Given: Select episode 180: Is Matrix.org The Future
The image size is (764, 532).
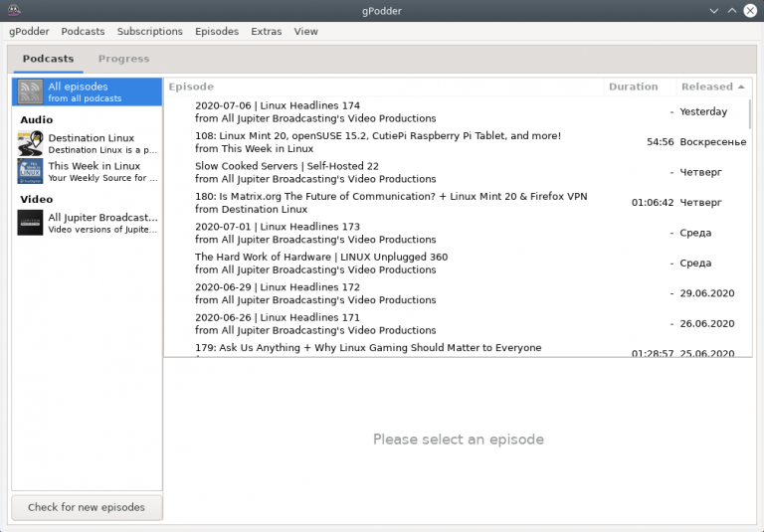Looking at the screenshot, I should 458,202.
